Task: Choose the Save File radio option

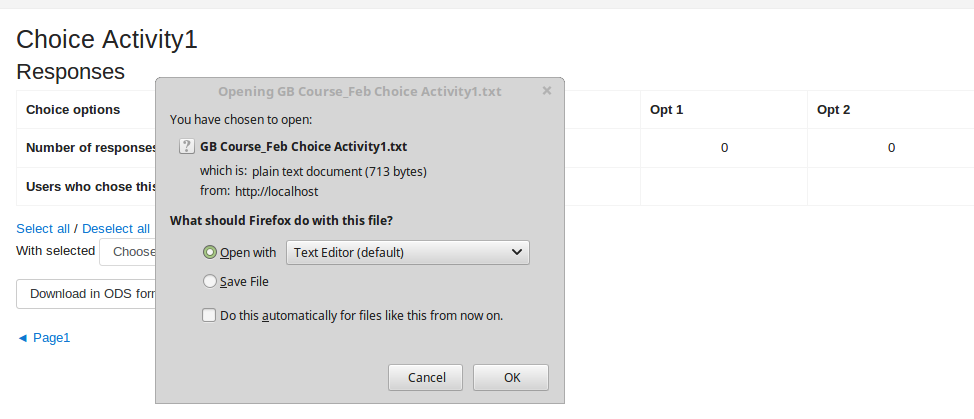Action: 210,281
